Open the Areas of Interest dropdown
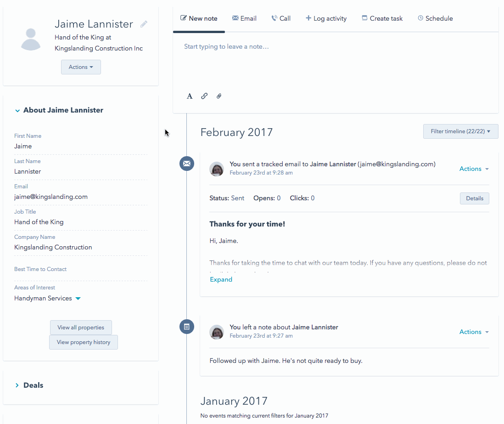The image size is (504, 424). click(x=78, y=298)
